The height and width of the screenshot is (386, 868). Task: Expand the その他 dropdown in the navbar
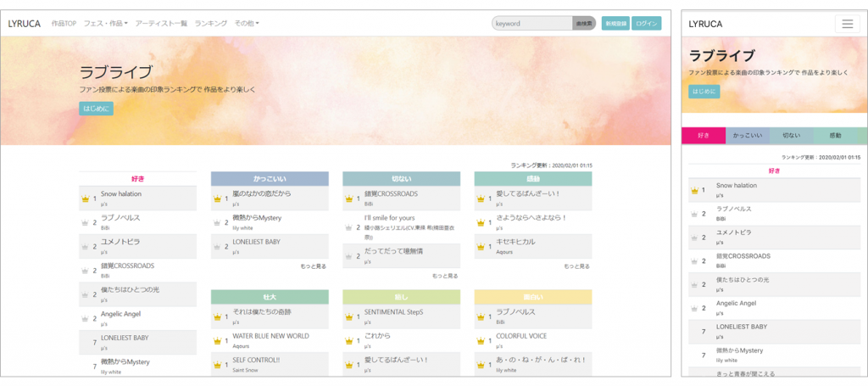[247, 23]
